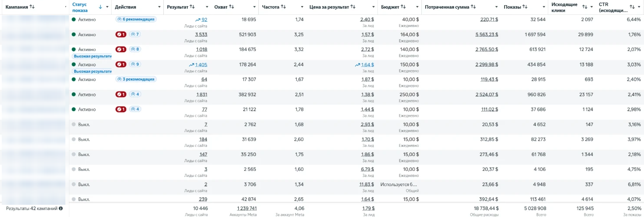The image size is (644, 217).
Task: Click the CTR value 6,81%
Action: coord(634,184)
